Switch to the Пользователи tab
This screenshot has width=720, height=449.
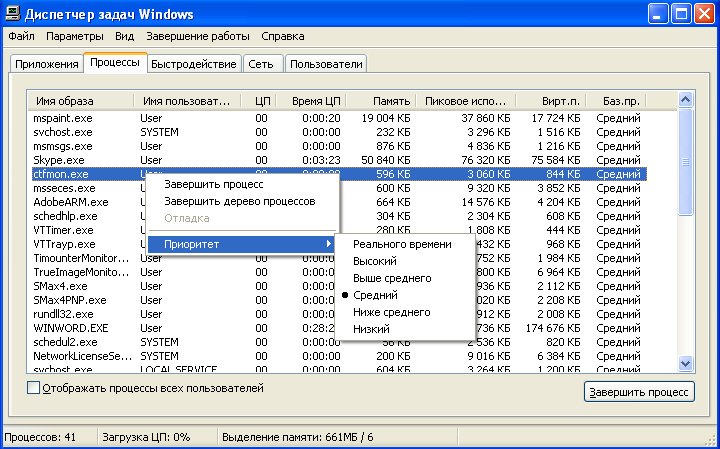(x=326, y=64)
